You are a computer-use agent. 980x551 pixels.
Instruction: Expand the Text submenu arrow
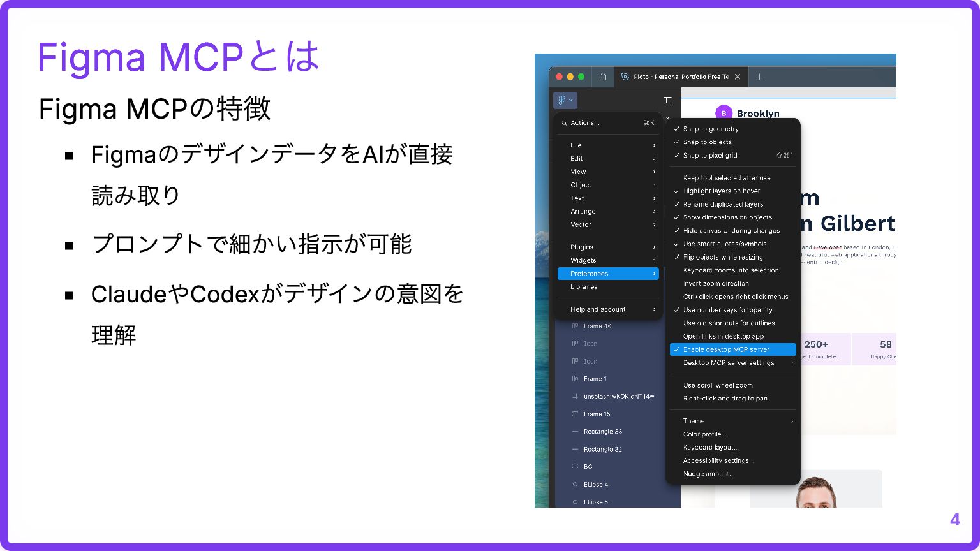point(655,198)
